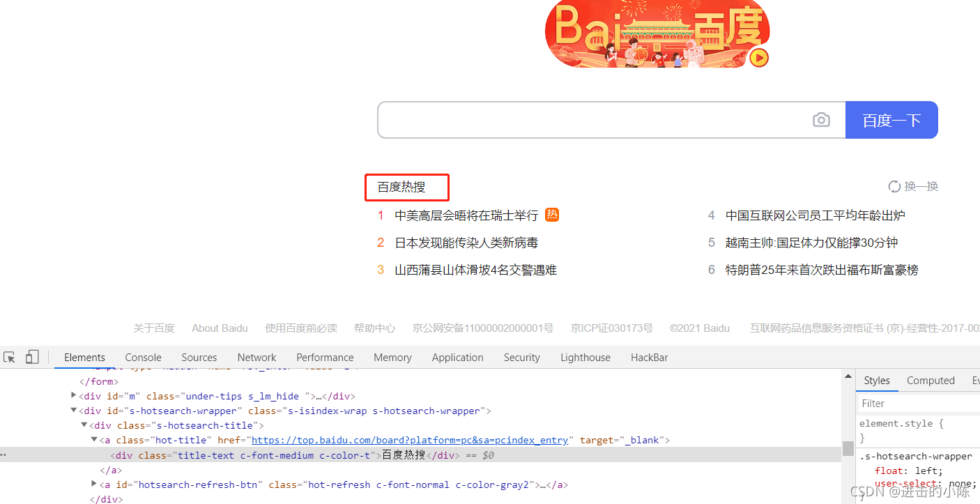Collapse the s-hotsearch-wrapper div node
This screenshot has width=980, height=504.
point(74,411)
